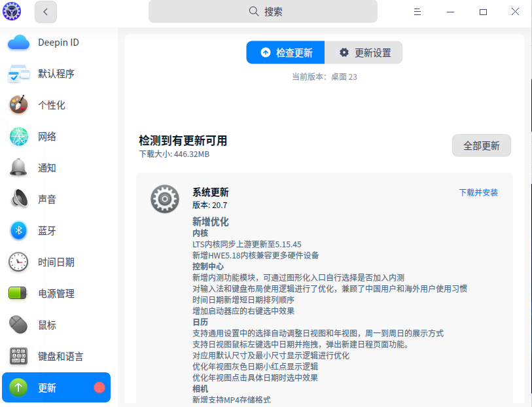Open the 网络 network label
The image size is (532, 407).
[47, 137]
